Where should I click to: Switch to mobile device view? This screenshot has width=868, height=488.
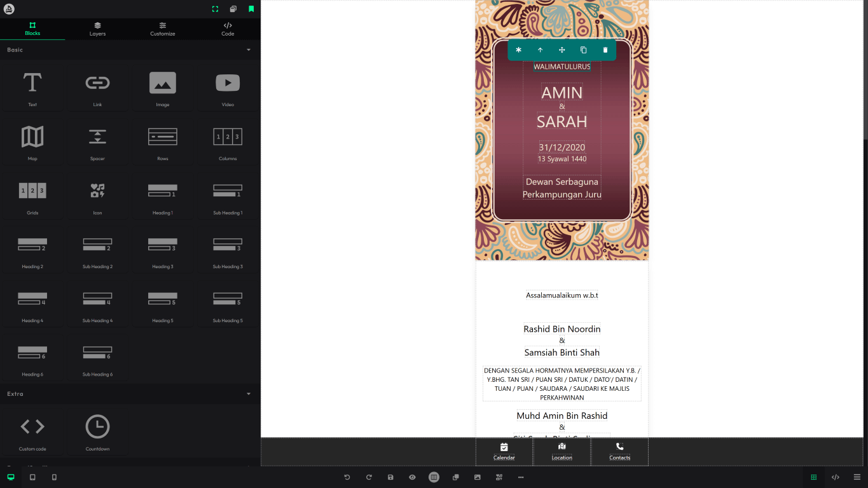(54, 477)
